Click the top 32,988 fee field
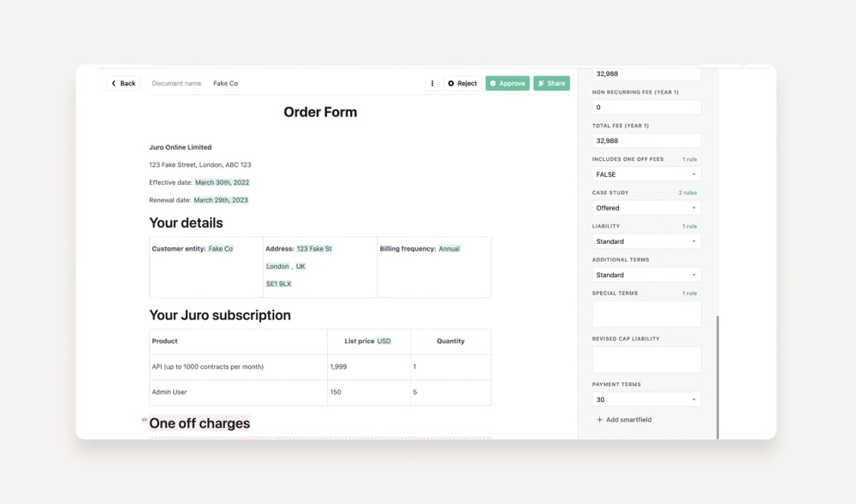This screenshot has width=856, height=504. pos(646,74)
